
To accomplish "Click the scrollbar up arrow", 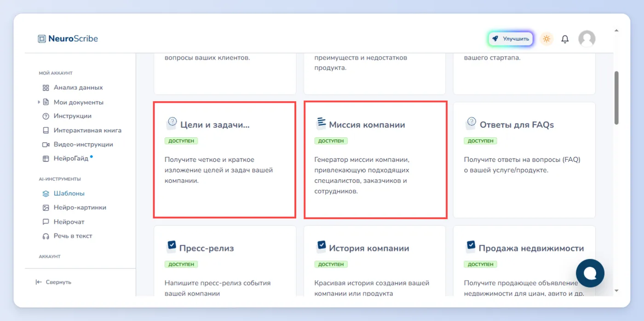I will pos(616,31).
